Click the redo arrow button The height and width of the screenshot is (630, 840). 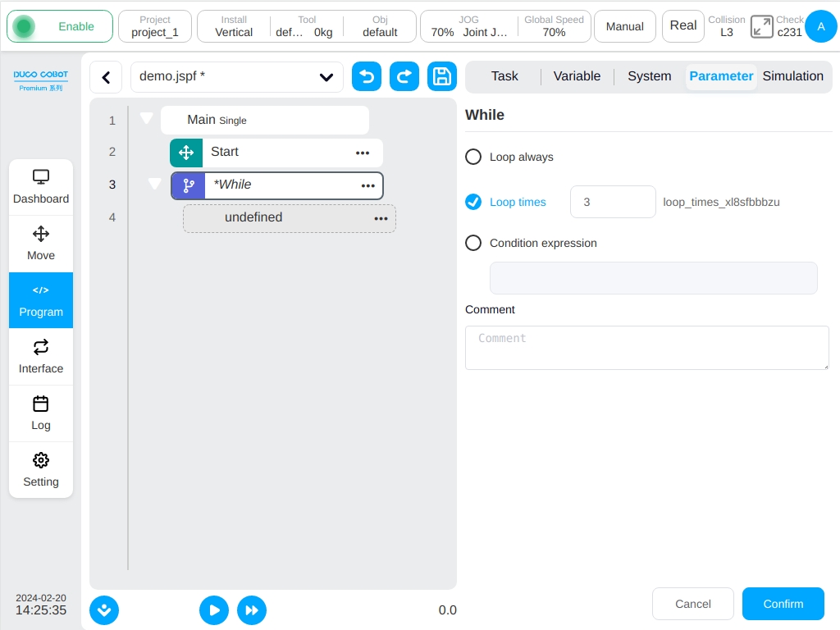[x=404, y=76]
